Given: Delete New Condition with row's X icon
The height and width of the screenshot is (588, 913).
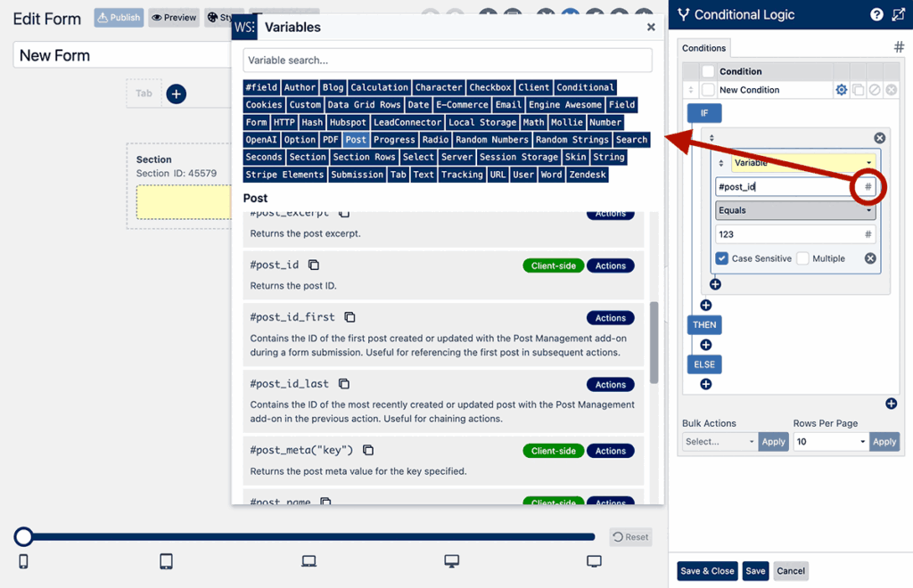Looking at the screenshot, I should point(892,90).
